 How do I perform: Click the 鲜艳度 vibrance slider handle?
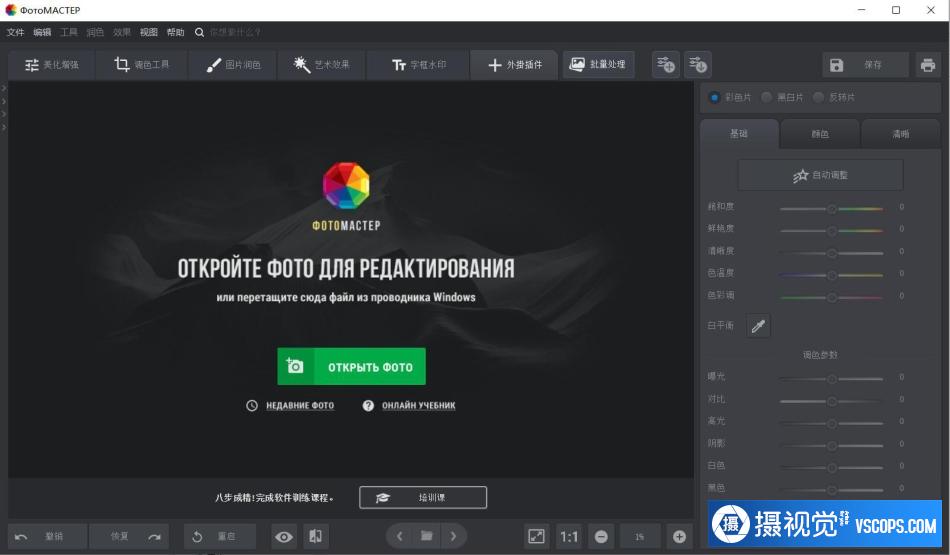(832, 231)
